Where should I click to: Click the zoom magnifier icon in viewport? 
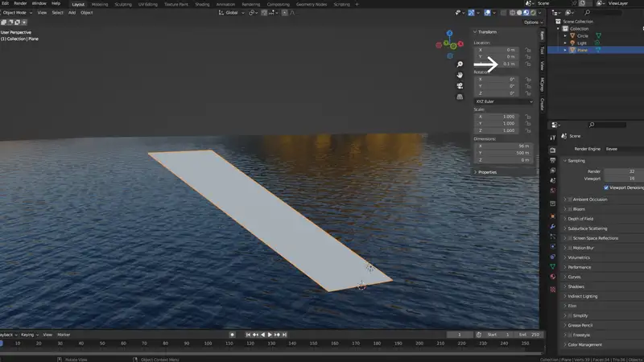click(460, 64)
